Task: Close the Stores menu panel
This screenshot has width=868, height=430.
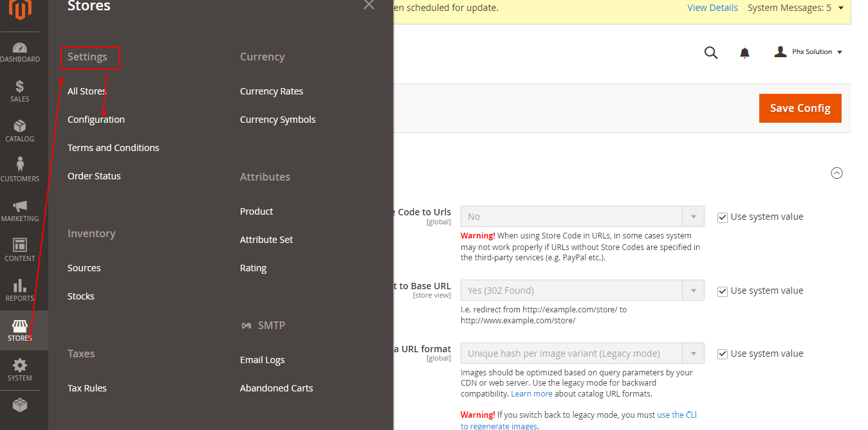Action: 369,5
